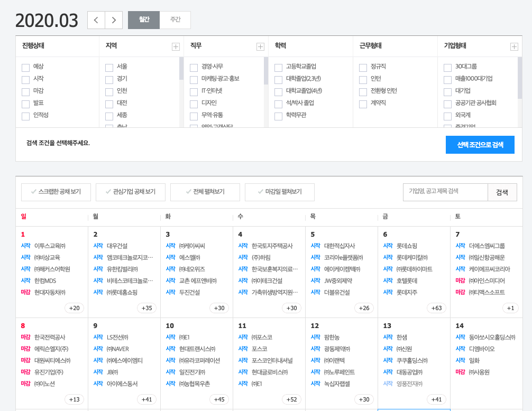Focus the 기업명, 공고 제목 search field
This screenshot has width=532, height=411.
click(445, 192)
